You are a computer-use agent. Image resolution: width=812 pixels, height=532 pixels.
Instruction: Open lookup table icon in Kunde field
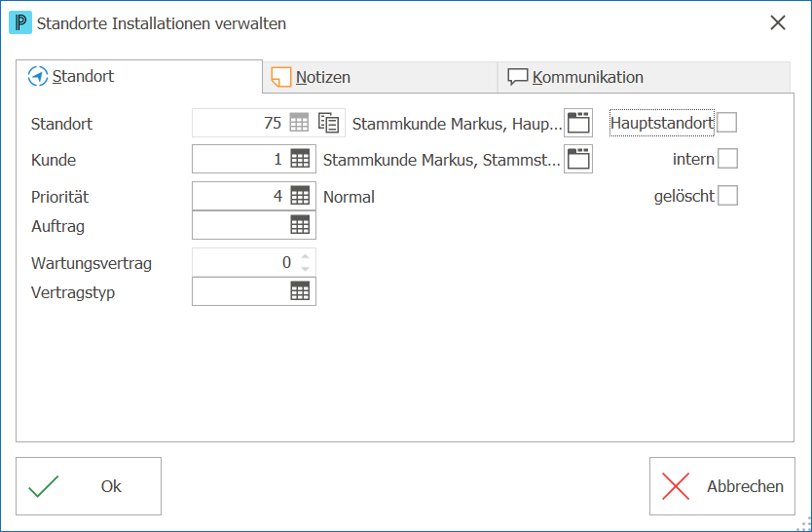click(x=300, y=159)
